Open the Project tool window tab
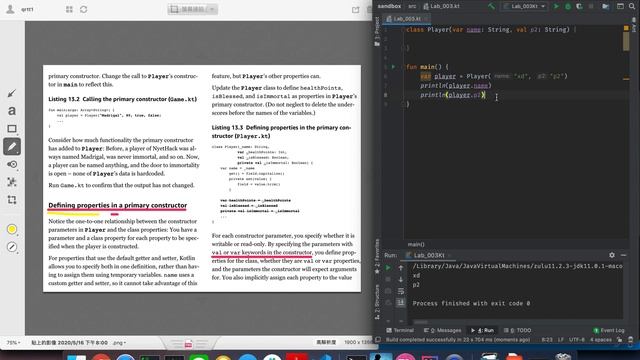This screenshot has height=360, width=640. (377, 31)
